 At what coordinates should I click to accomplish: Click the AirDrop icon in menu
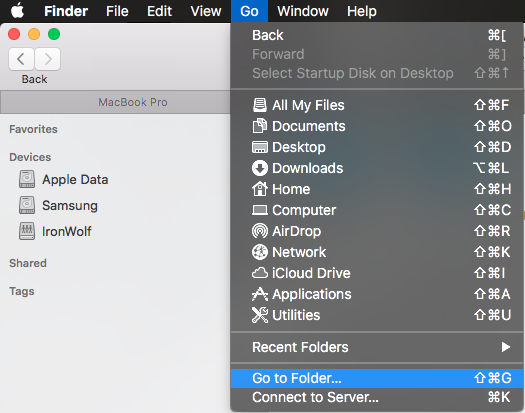259,231
